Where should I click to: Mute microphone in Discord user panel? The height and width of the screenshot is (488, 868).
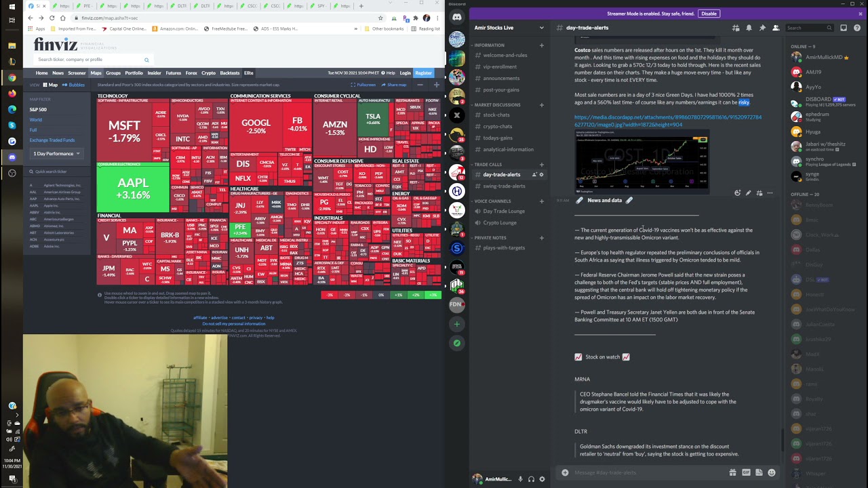(x=520, y=479)
